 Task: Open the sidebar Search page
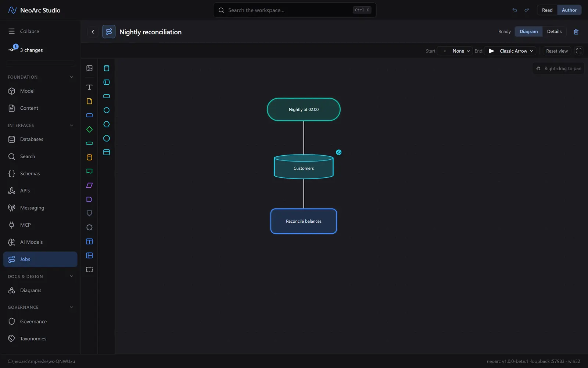click(x=40, y=156)
